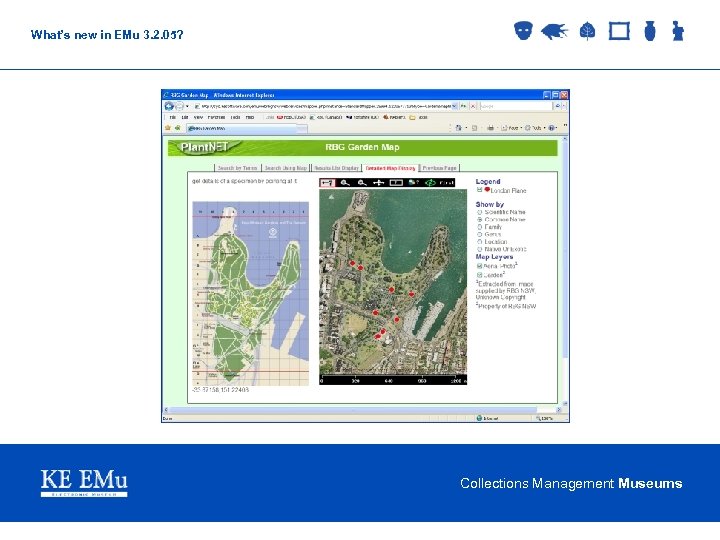Click the address bar Refresh button
720x540 pixels.
(464, 106)
